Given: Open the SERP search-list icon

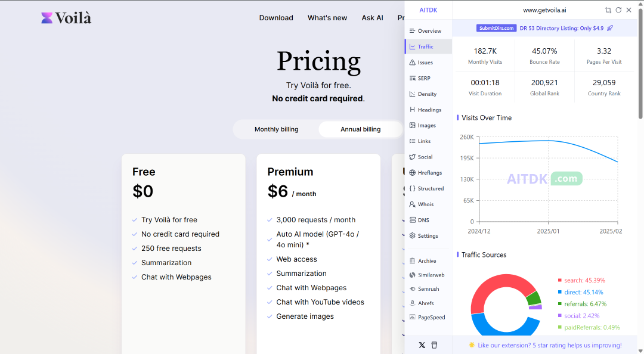Looking at the screenshot, I should pos(413,78).
